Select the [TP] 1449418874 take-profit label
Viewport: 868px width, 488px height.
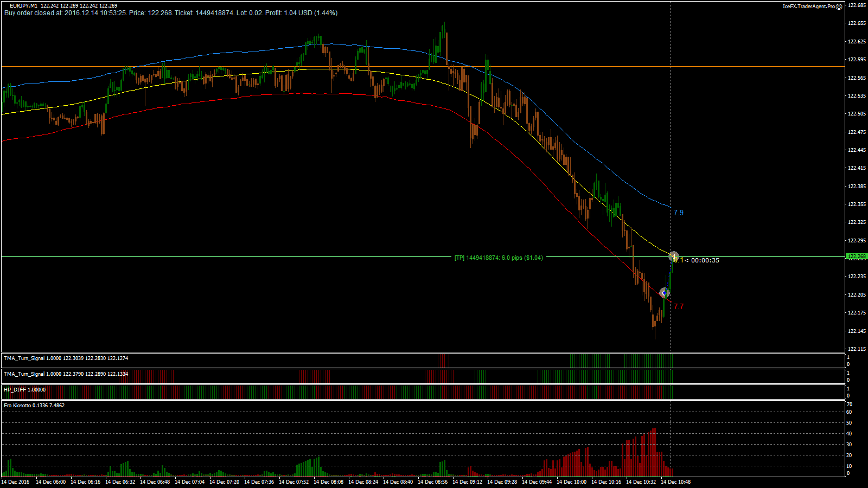click(499, 258)
